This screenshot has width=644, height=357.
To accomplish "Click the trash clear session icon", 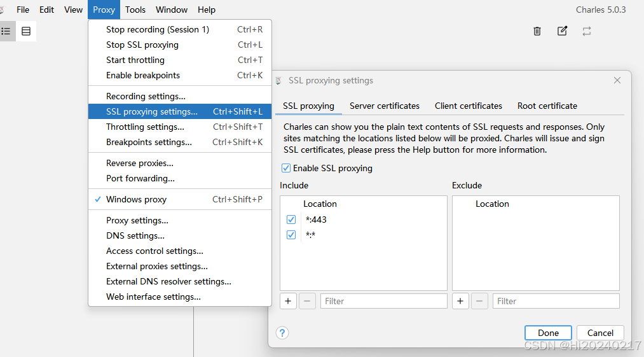I will [x=537, y=31].
